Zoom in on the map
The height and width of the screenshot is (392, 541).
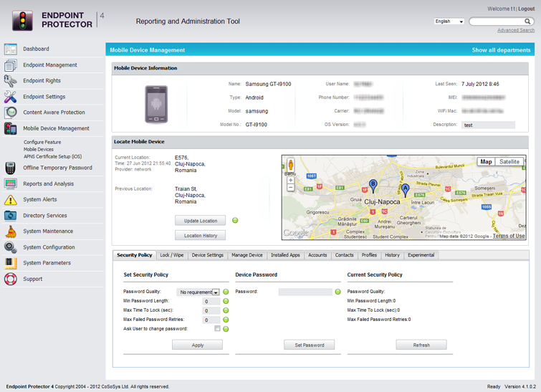point(290,180)
